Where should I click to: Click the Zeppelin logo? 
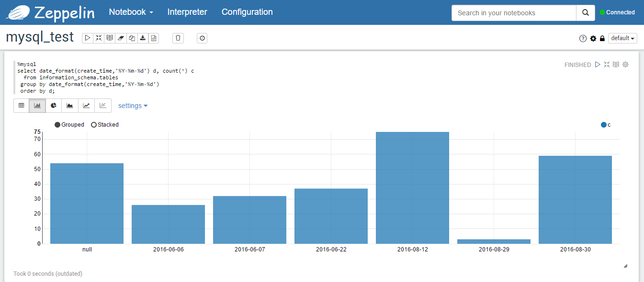pos(18,12)
